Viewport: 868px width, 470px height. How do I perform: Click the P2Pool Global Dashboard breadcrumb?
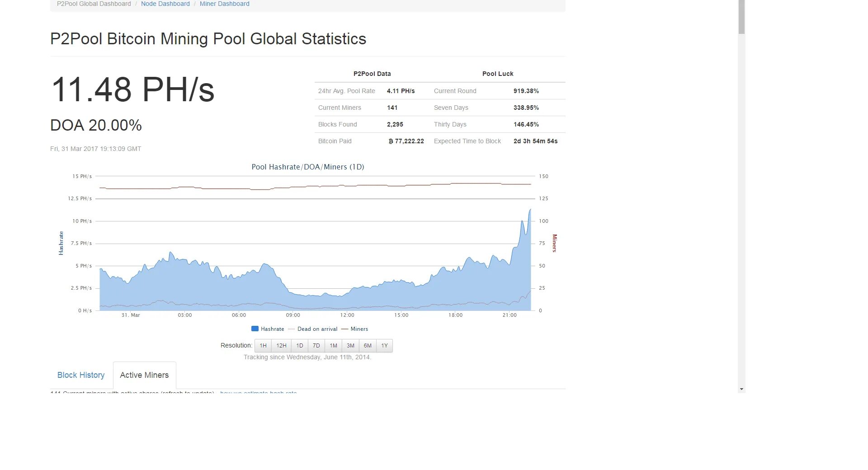pos(94,4)
